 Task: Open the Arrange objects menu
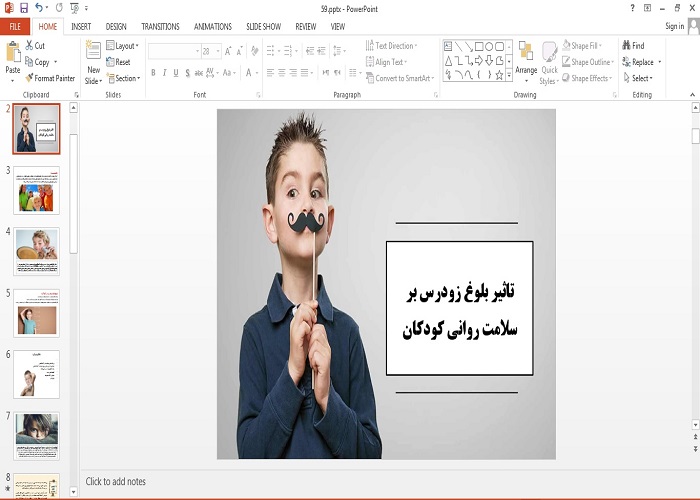[x=526, y=62]
